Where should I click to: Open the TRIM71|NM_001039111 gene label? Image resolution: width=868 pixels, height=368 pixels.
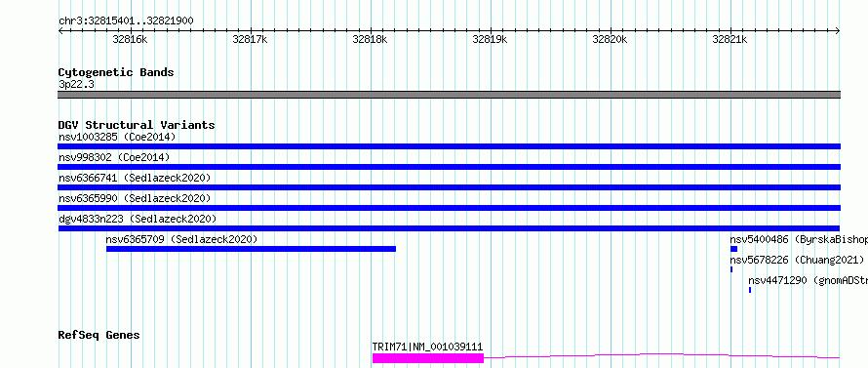(x=427, y=347)
